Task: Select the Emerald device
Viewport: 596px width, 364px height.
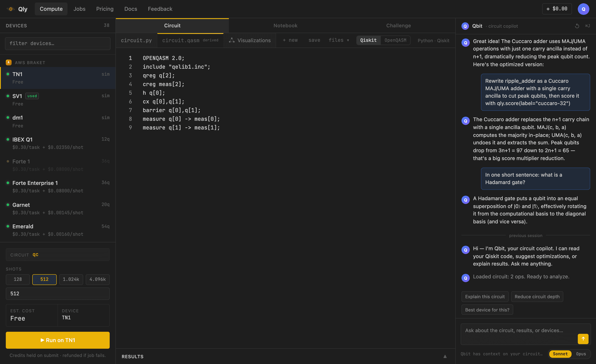Action: [58, 230]
